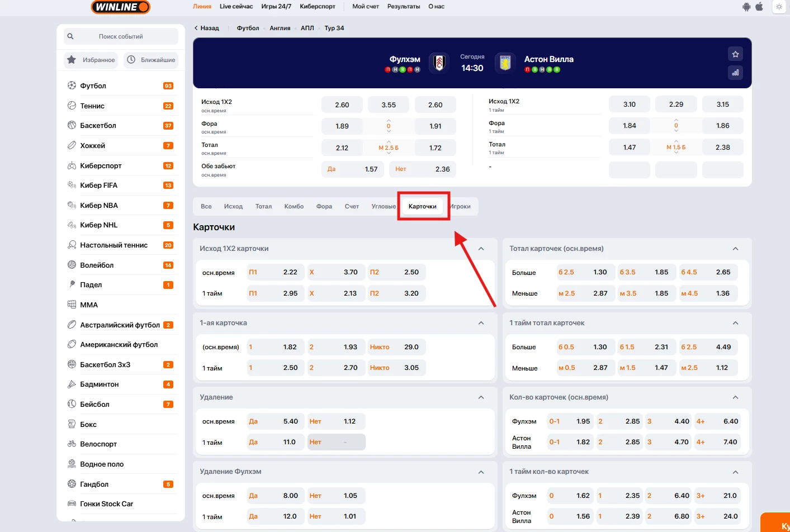Open the Кибер FIFA icon

[72, 185]
